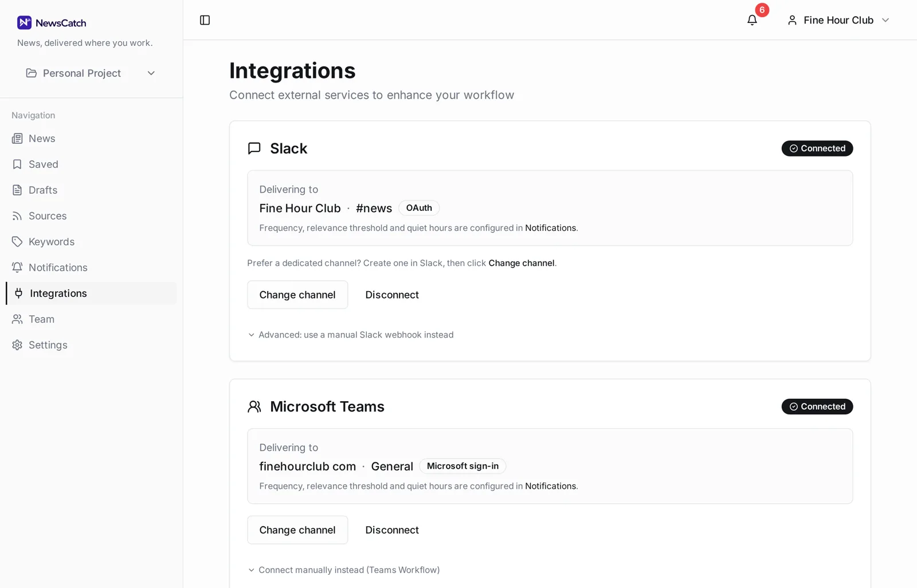Viewport: 917px width, 588px height.
Task: Click Change channel button under Microsoft Teams
Action: point(297,530)
